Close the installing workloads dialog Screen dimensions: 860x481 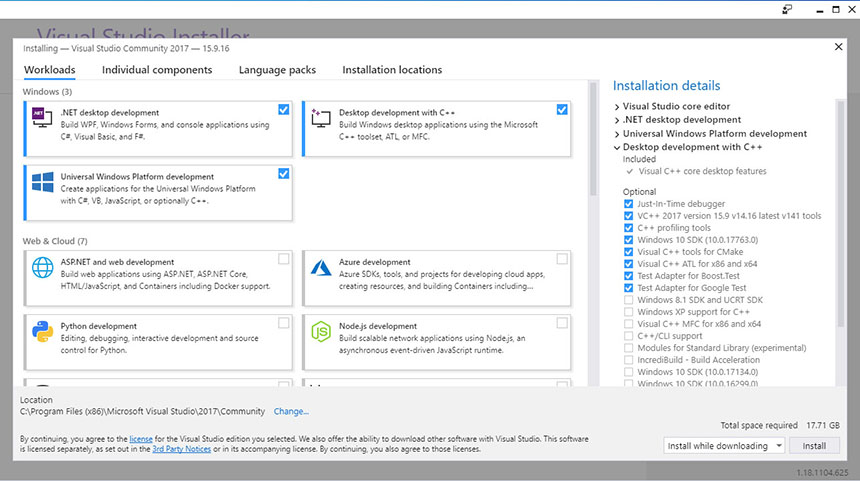tap(838, 47)
